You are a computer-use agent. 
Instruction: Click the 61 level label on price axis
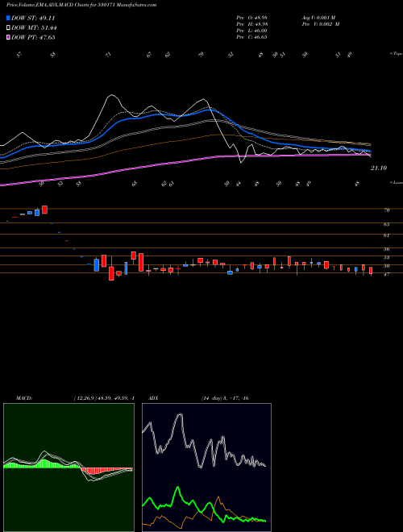tap(386, 235)
